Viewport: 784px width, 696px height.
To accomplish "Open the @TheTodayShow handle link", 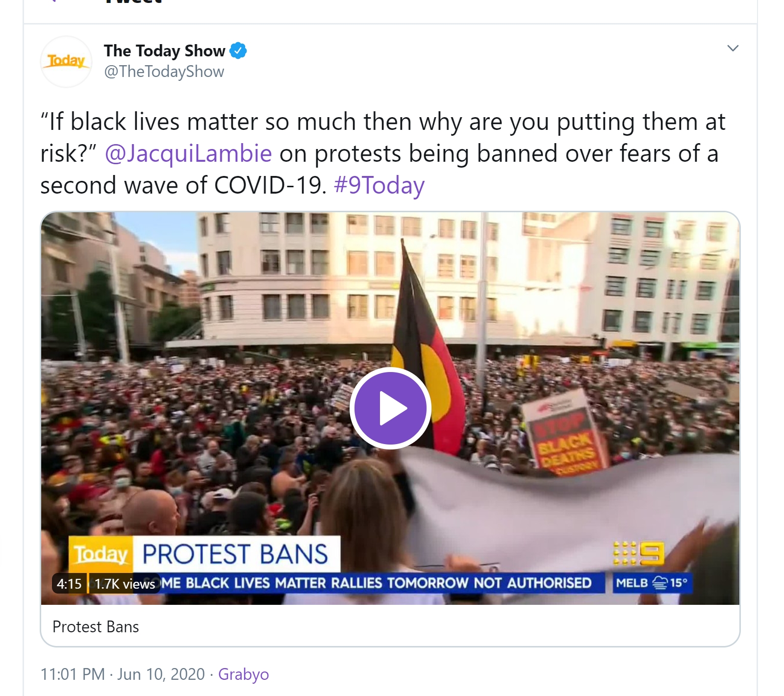I will pyautogui.click(x=164, y=72).
